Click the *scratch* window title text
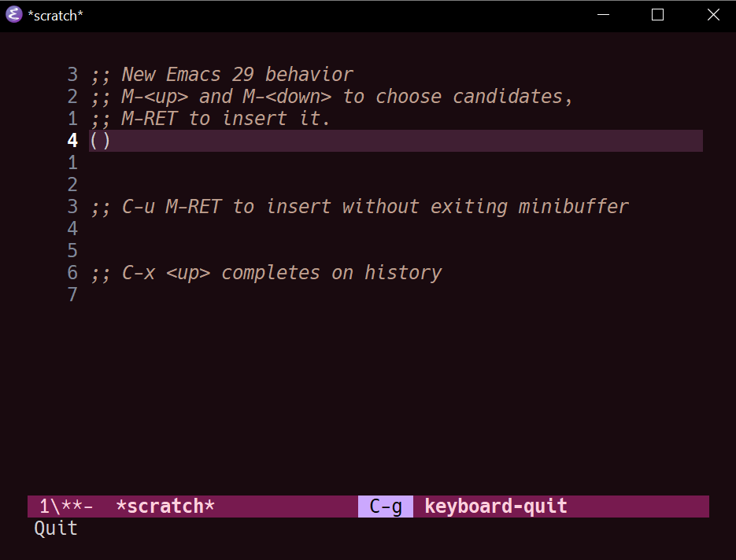This screenshot has width=736, height=560. point(55,16)
